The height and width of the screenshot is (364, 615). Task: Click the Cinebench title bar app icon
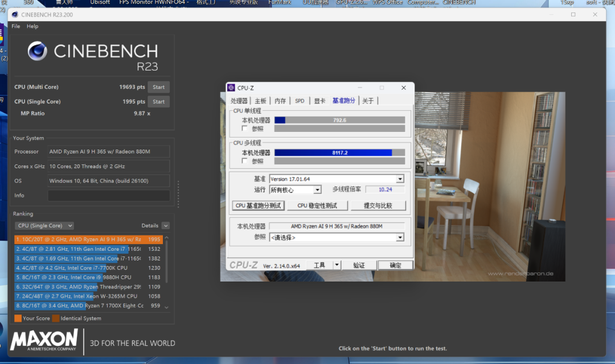[x=15, y=14]
